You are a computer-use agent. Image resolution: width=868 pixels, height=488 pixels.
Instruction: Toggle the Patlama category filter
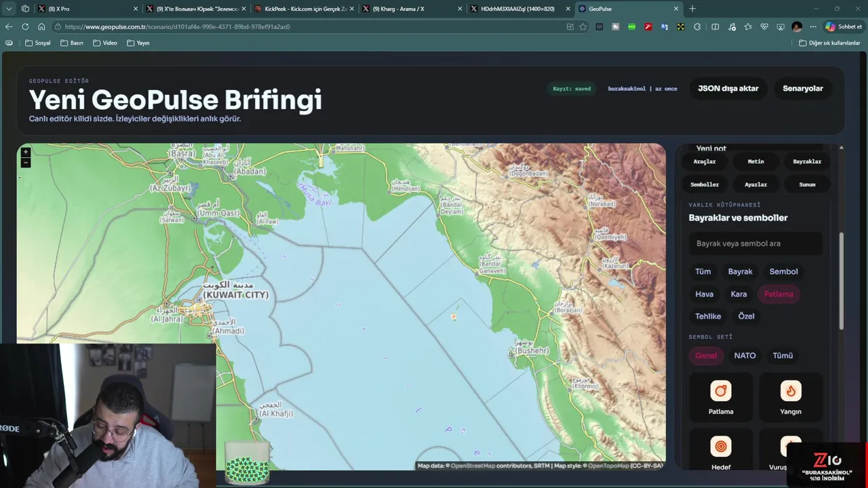(x=778, y=294)
